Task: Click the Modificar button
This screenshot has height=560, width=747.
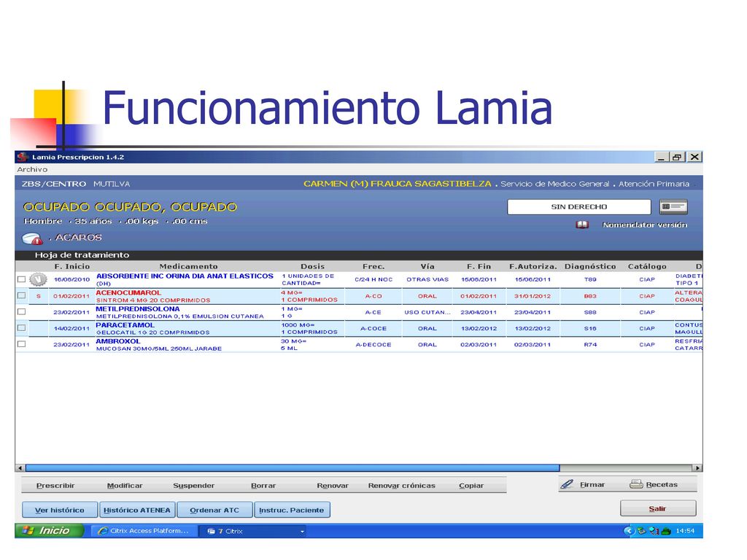Action: 125,485
